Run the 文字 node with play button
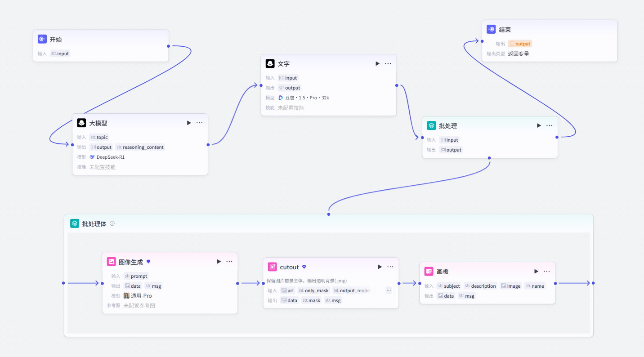 377,63
